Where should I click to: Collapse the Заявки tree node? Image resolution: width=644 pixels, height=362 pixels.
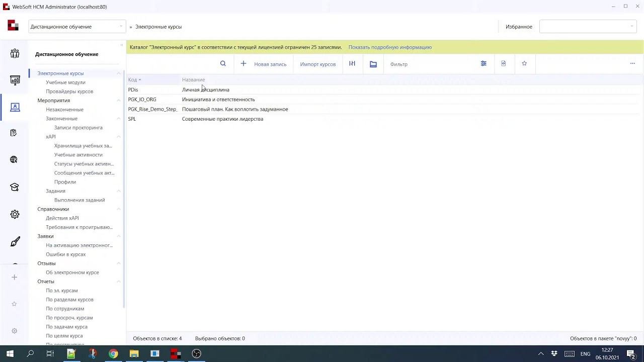[x=119, y=236]
